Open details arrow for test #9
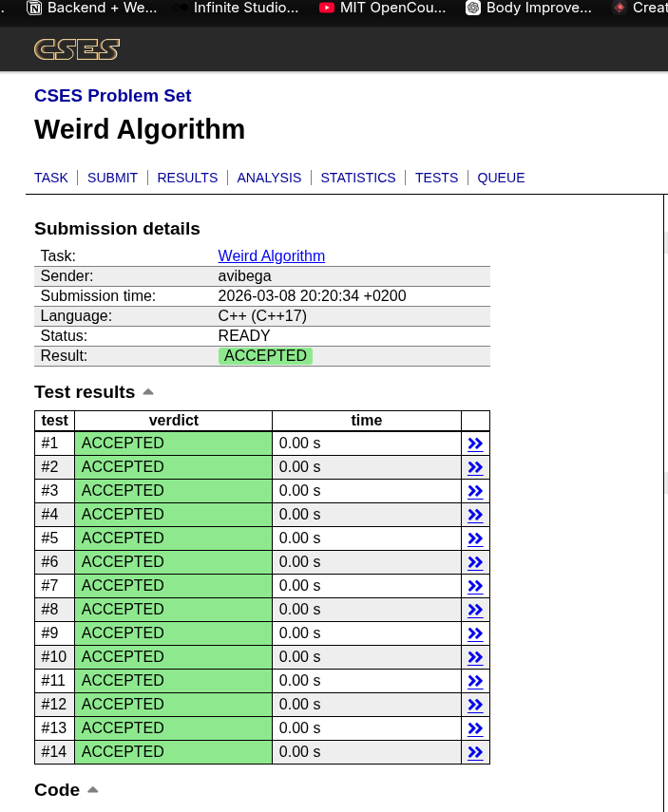Viewport: 668px width, 812px height. click(475, 633)
